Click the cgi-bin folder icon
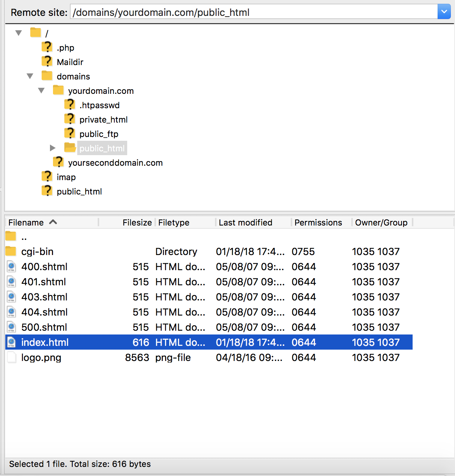455x476 pixels. (11, 251)
